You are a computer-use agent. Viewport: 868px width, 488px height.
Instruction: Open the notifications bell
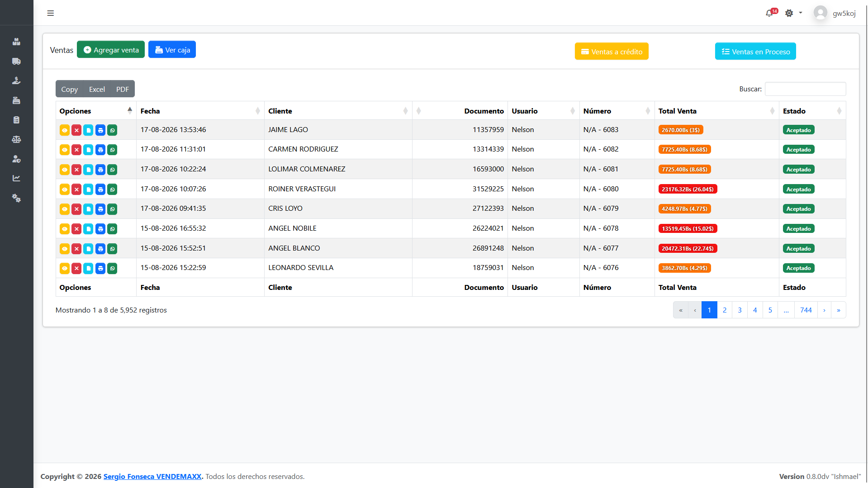click(x=769, y=13)
